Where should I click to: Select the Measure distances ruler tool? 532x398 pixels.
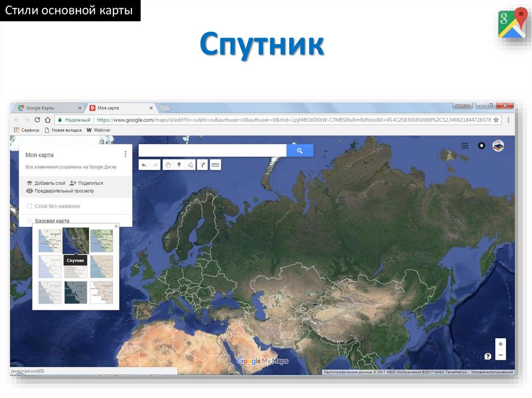click(216, 165)
